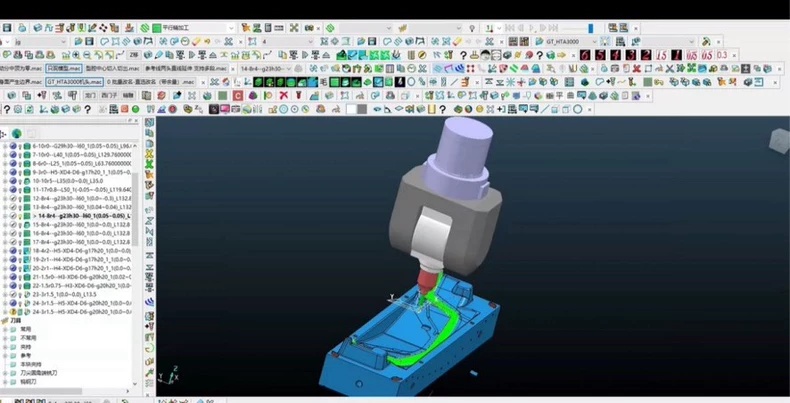The image size is (790, 403).
Task: Click the 龙门 button
Action: [x=90, y=95]
